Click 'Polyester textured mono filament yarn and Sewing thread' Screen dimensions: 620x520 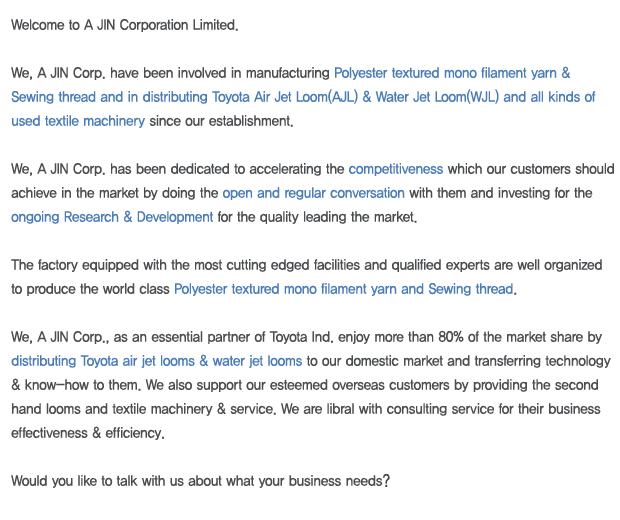344,289
